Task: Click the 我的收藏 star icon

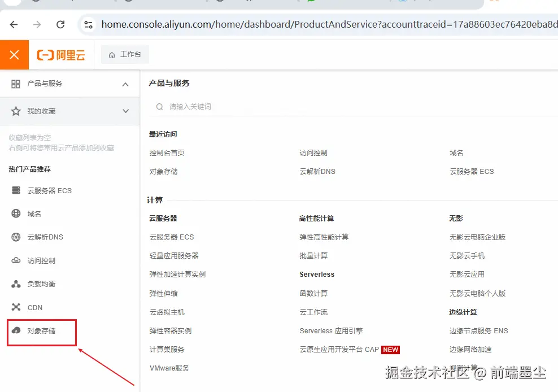Action: coord(16,111)
